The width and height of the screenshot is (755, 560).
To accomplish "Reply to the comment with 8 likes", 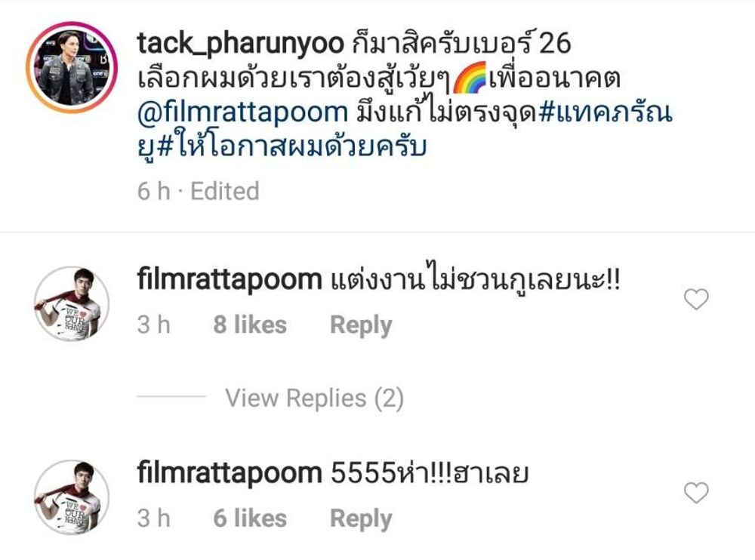I will point(361,325).
